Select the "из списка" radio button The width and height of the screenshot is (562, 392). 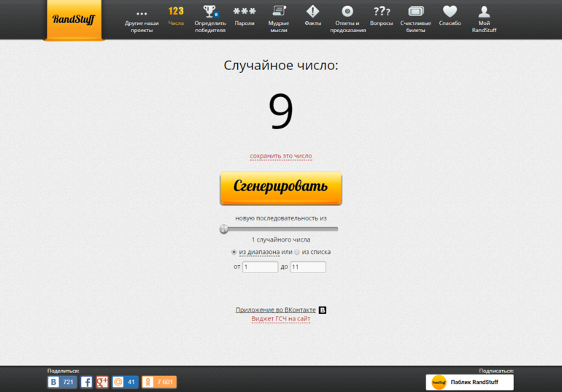[x=297, y=253]
